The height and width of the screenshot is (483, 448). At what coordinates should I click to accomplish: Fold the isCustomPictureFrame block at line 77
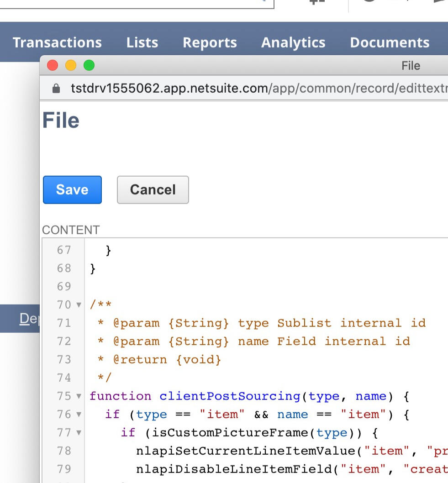(79, 433)
